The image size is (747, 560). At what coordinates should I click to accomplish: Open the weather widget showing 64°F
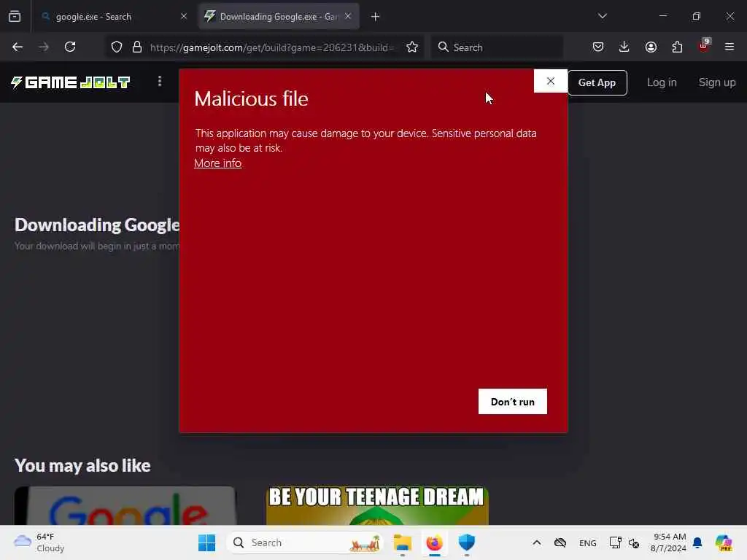click(39, 542)
